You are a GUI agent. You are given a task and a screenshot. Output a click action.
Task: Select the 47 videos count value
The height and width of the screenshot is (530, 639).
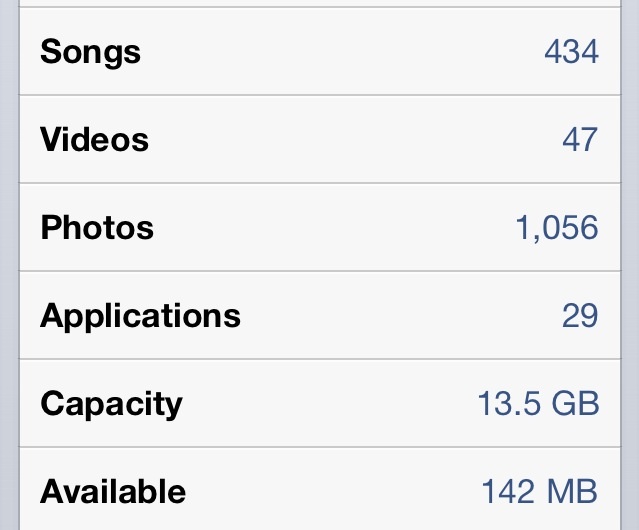coord(580,139)
